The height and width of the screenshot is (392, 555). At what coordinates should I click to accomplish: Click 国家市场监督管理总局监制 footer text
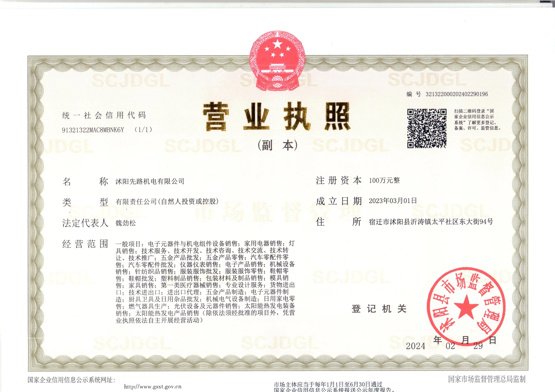click(x=487, y=379)
